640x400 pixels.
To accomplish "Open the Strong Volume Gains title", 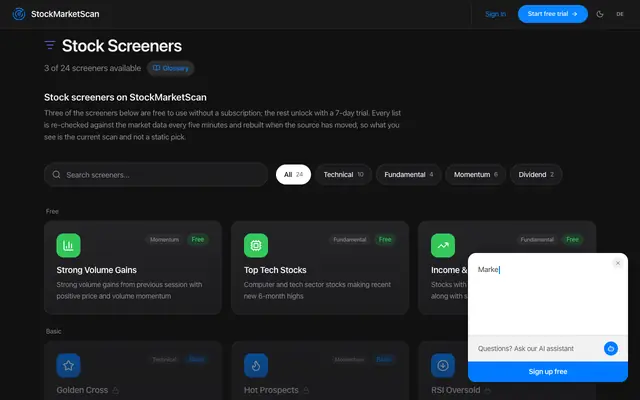I will pos(96,270).
